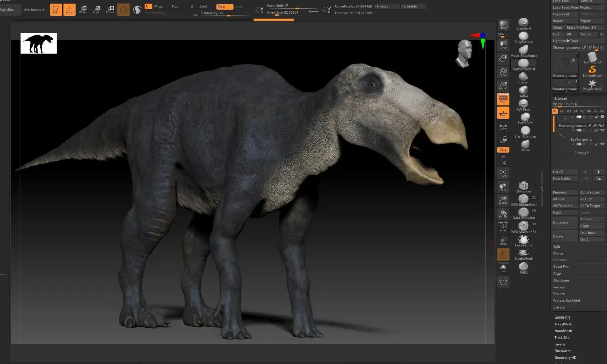
Task: Collapse the Subtool section header
Action: point(560,99)
